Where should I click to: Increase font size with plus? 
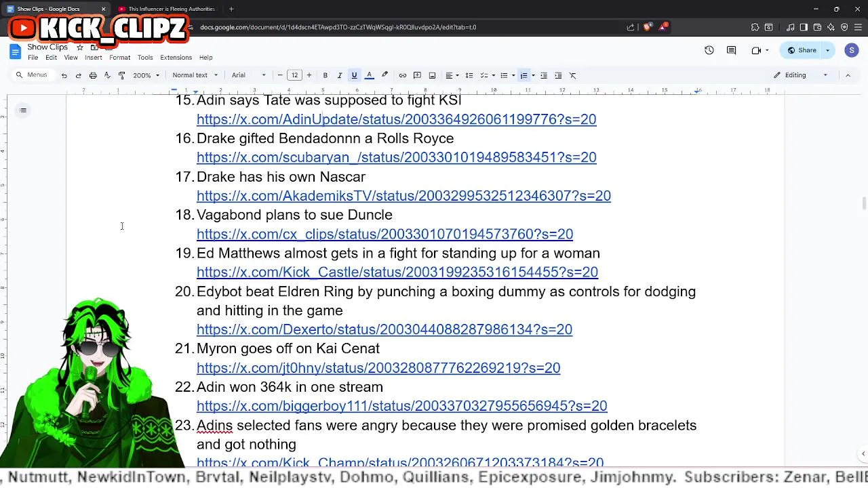(309, 75)
